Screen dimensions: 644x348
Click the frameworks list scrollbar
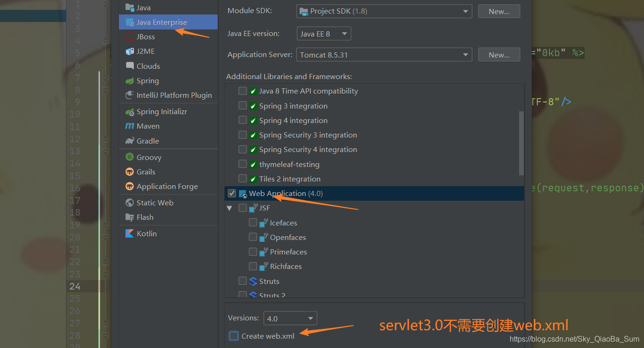coord(521,143)
